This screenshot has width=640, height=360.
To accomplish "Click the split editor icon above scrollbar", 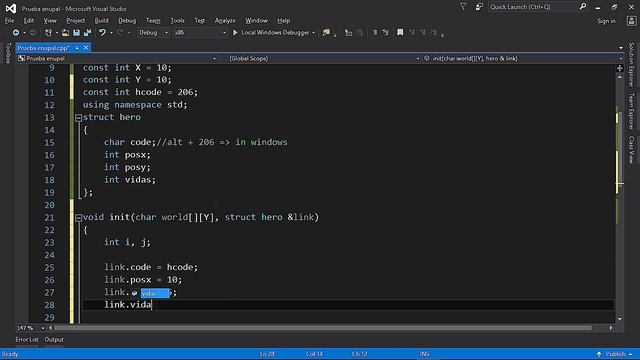I will [x=620, y=68].
